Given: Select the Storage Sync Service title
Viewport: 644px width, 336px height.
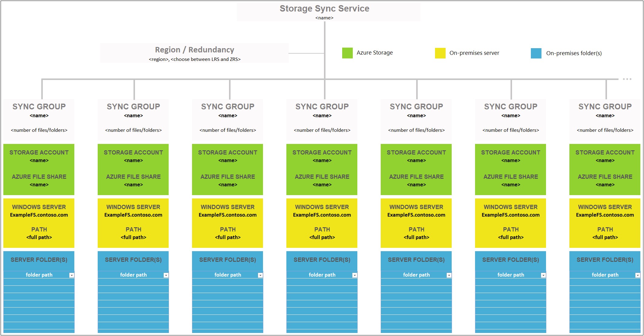Looking at the screenshot, I should (x=324, y=8).
